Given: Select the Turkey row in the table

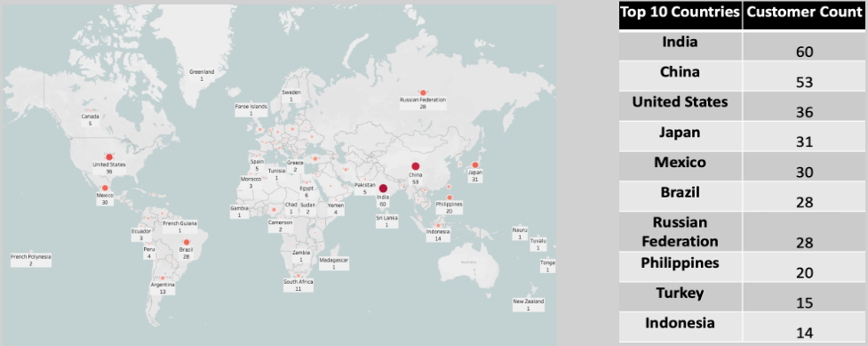Looking at the screenshot, I should pyautogui.click(x=743, y=297).
